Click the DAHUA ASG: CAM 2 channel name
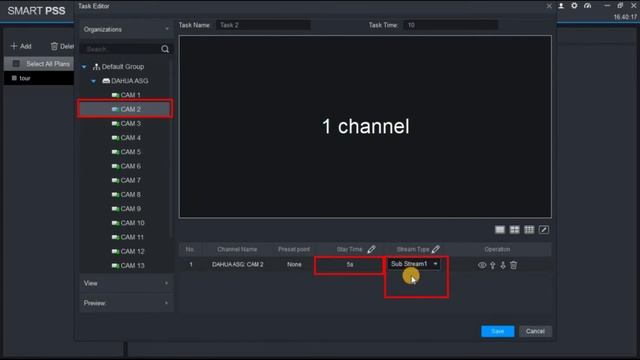 (238, 264)
